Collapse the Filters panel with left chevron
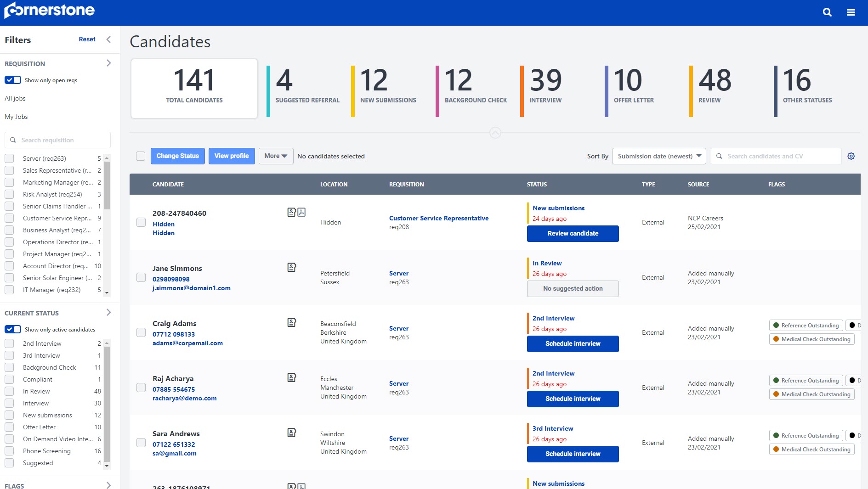 point(108,39)
